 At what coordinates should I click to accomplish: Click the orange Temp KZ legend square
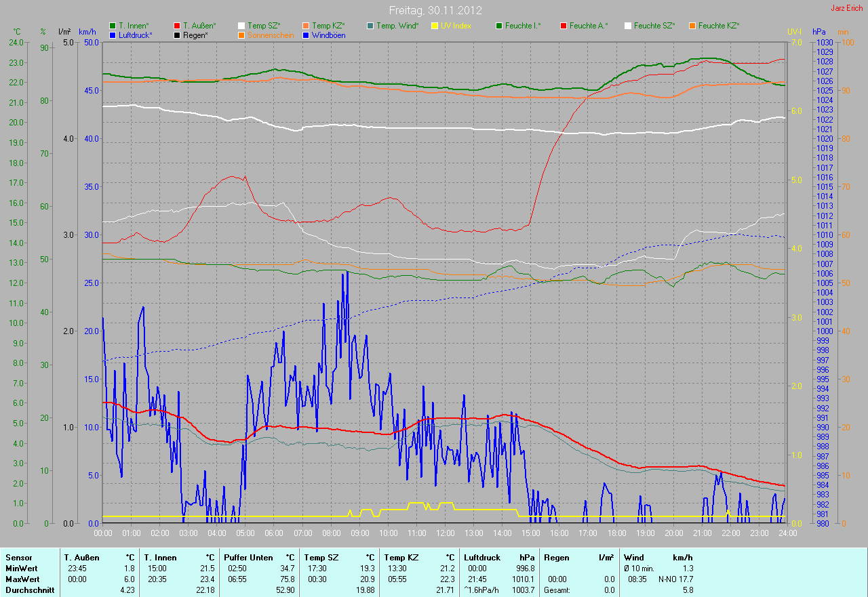(x=306, y=26)
